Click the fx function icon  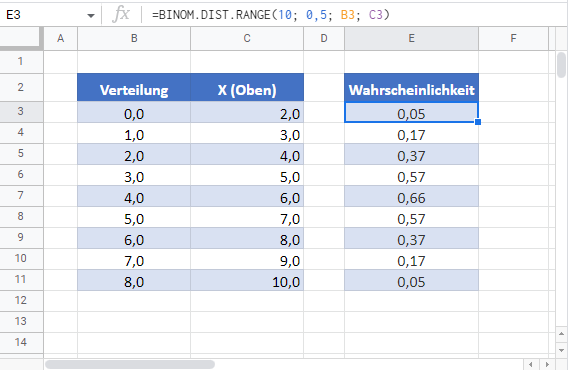(121, 15)
